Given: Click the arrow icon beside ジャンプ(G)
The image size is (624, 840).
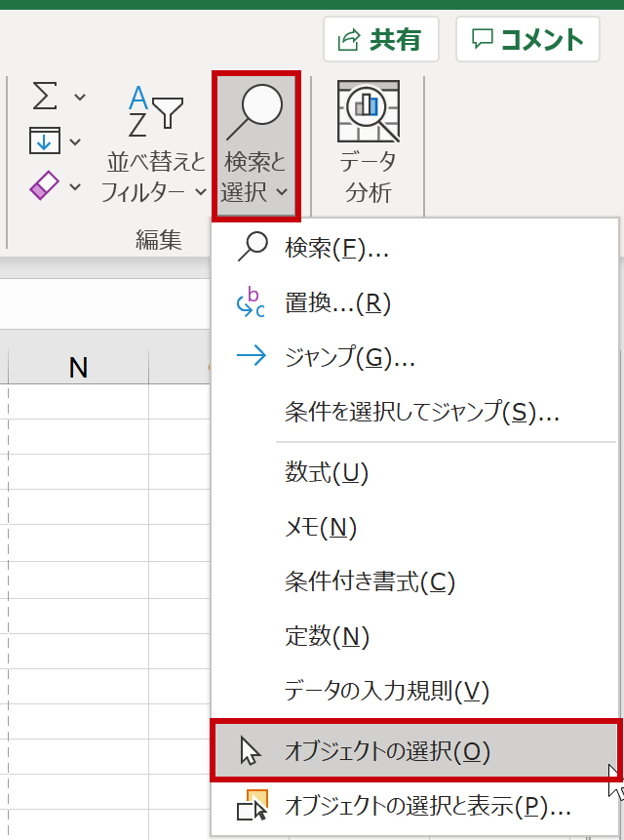Looking at the screenshot, I should tap(252, 357).
